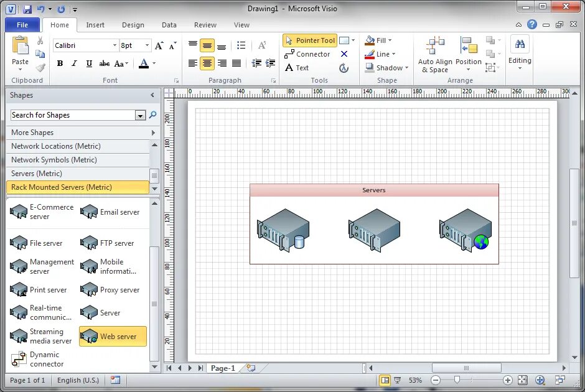585x392 pixels.
Task: Select the Proxy server stencil shape
Action: pos(110,290)
